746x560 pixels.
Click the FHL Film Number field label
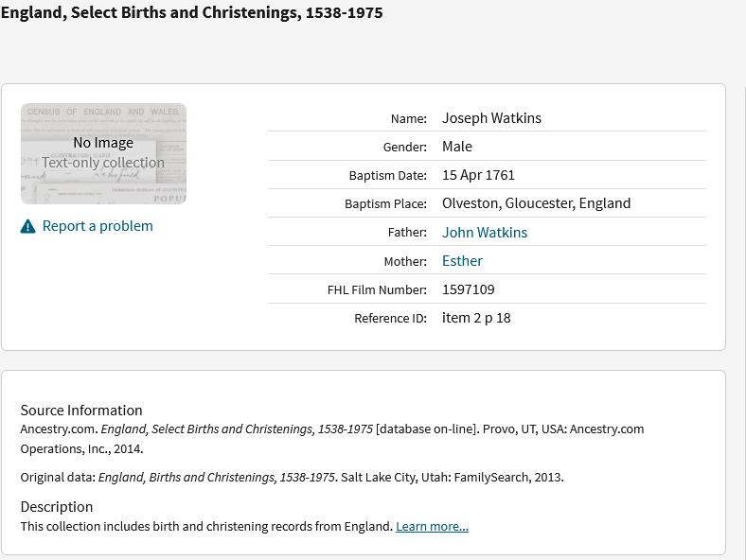[377, 290]
